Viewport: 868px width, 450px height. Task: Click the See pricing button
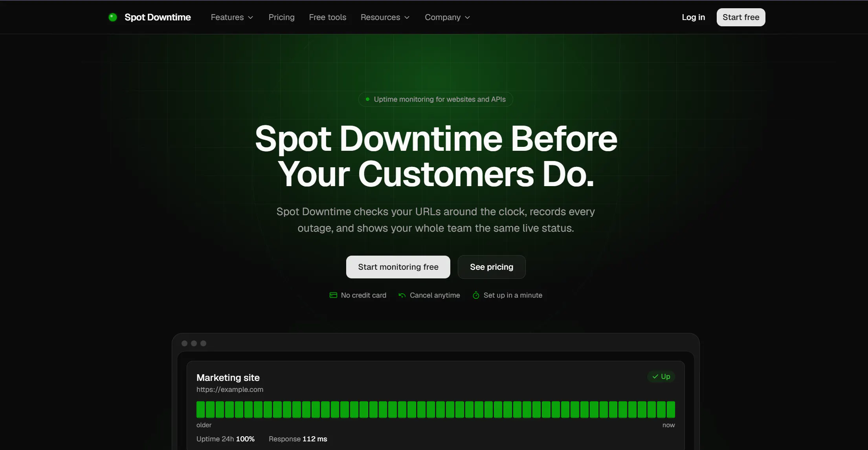(492, 267)
